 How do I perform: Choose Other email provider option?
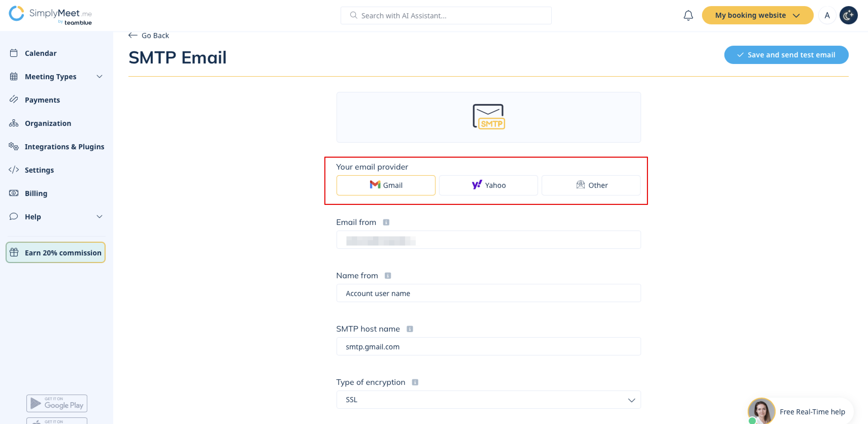591,185
